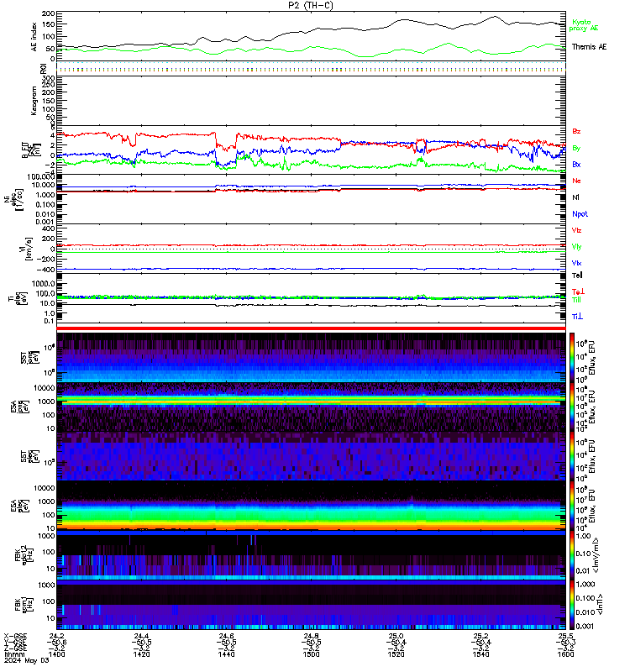Click the "<|mV/m|>" color bar unit label
630x672 pixels.
tap(596, 556)
